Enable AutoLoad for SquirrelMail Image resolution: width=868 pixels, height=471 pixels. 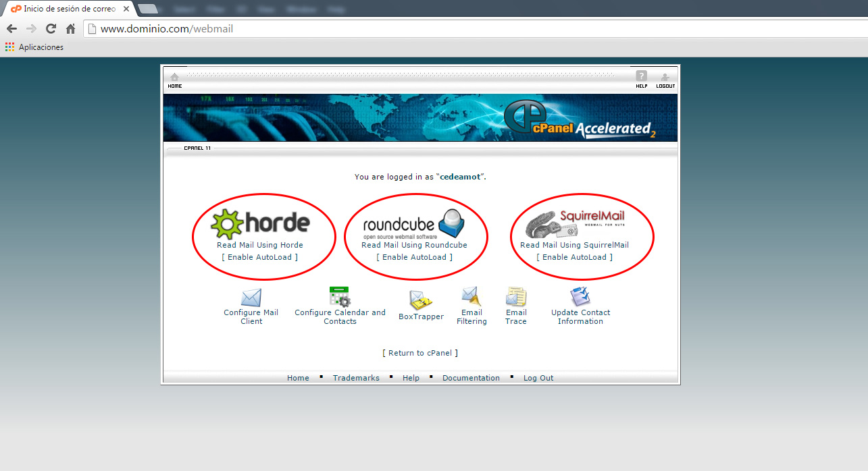click(x=574, y=257)
